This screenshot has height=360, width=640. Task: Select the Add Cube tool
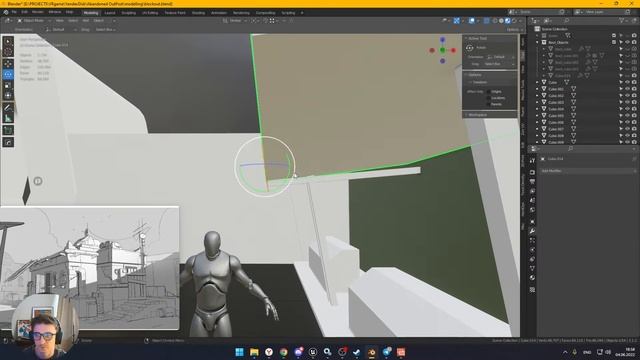point(8,130)
